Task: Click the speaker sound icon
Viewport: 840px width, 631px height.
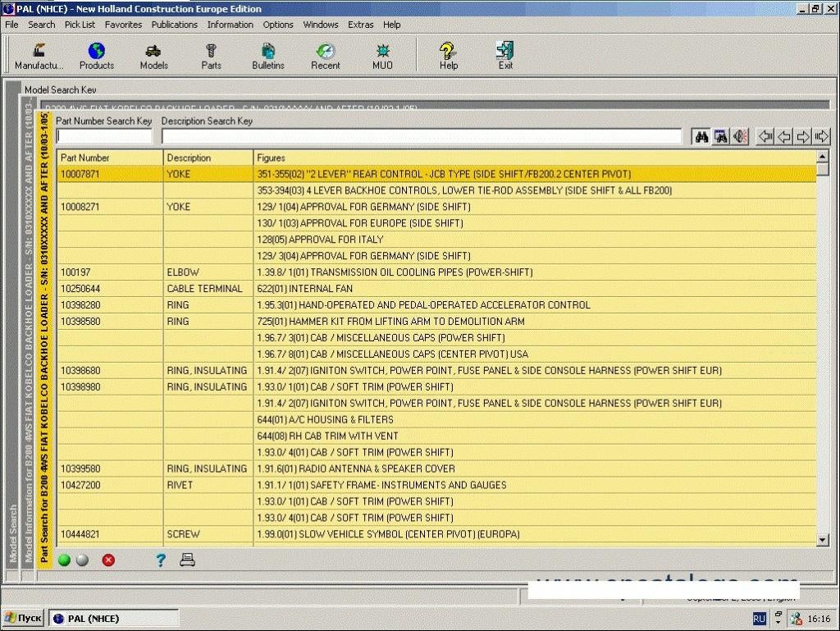Action: click(740, 137)
